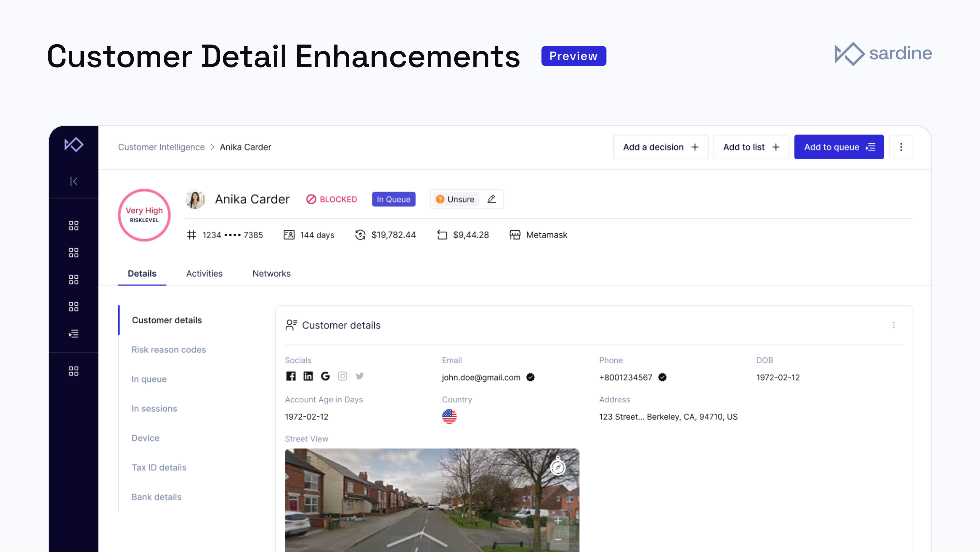Click the Add to list button
Viewport: 980px width, 552px height.
point(751,147)
